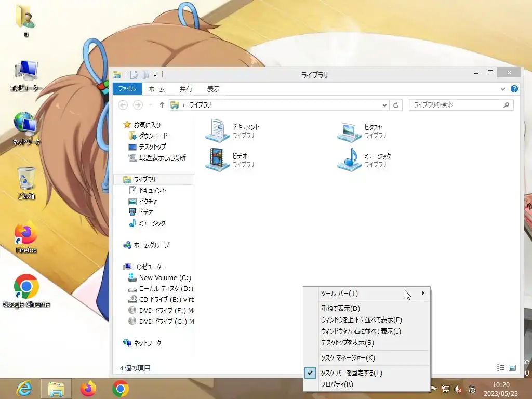Viewport: 532px width, 399px height.
Task: Open the 表示 ribbon tab
Action: click(x=214, y=89)
